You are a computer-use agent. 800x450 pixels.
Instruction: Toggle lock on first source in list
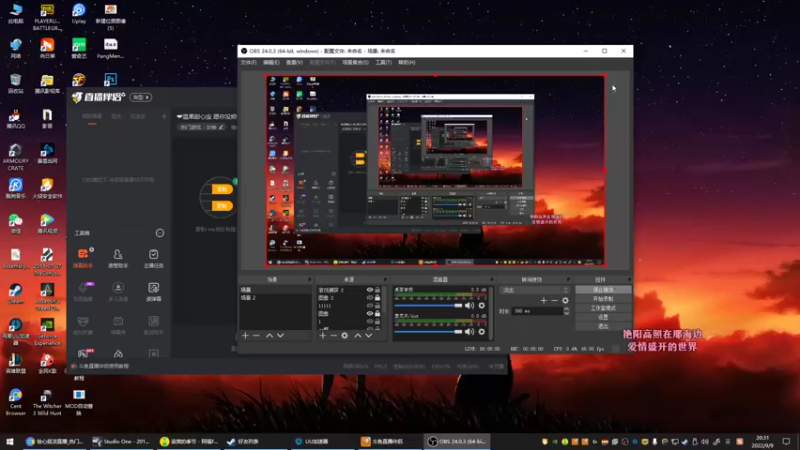[x=378, y=290]
